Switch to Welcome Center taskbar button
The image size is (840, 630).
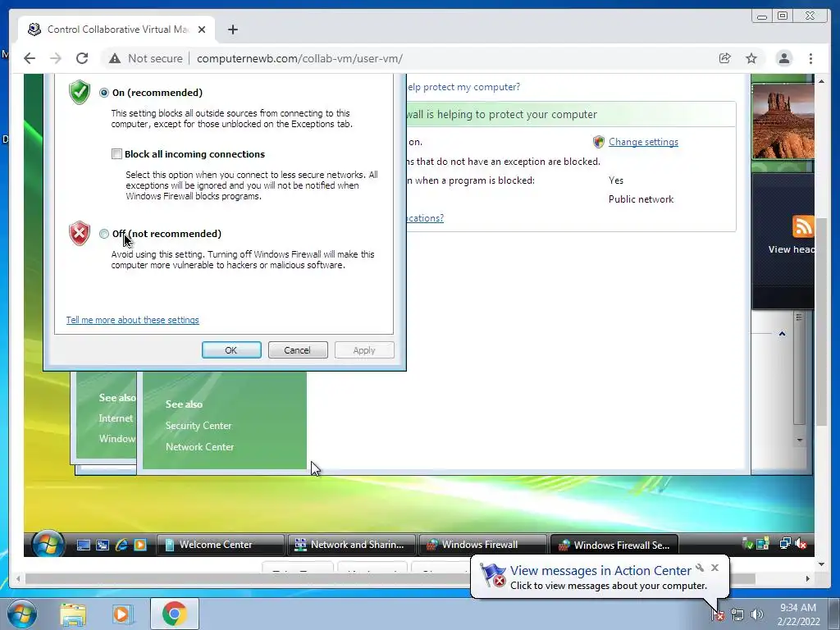pos(220,545)
